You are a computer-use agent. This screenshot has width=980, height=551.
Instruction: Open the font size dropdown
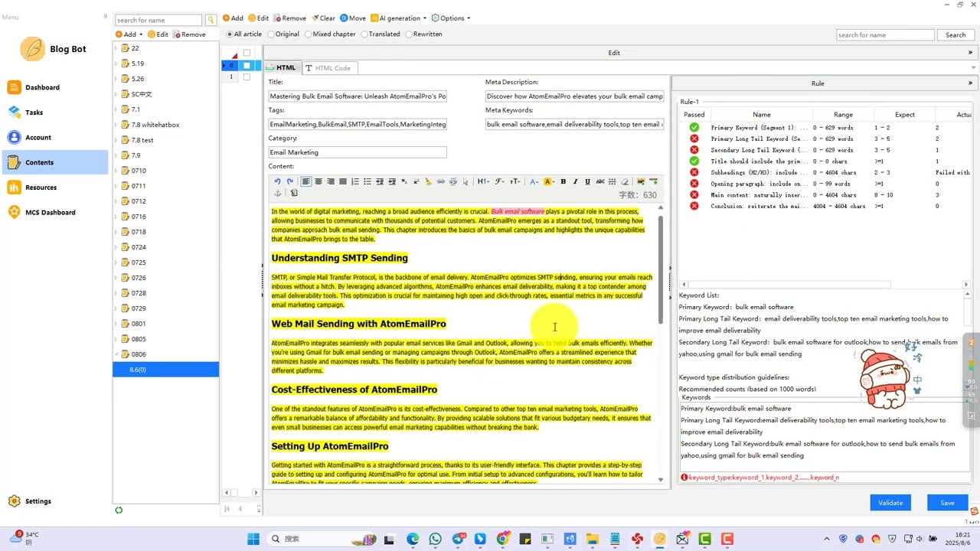click(515, 181)
